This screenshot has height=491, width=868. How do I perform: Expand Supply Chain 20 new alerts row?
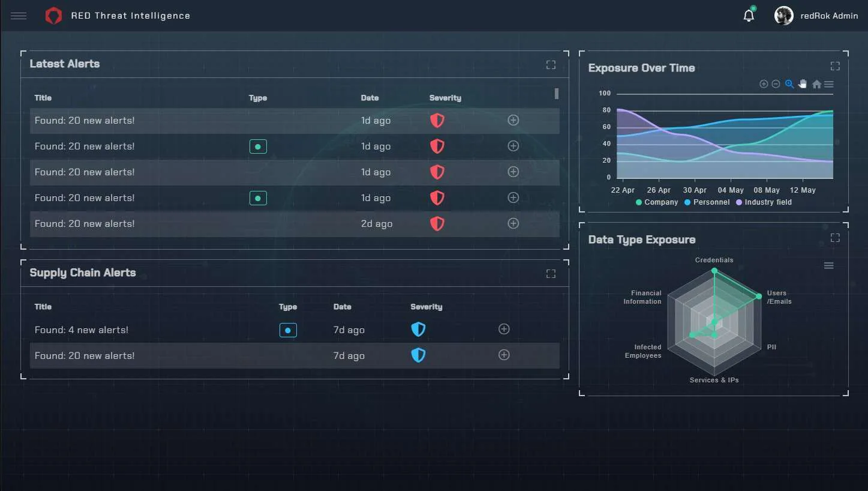click(x=504, y=355)
